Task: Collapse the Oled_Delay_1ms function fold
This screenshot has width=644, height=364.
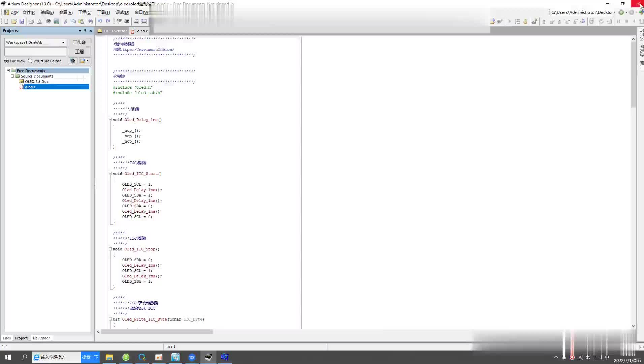Action: 110,120
